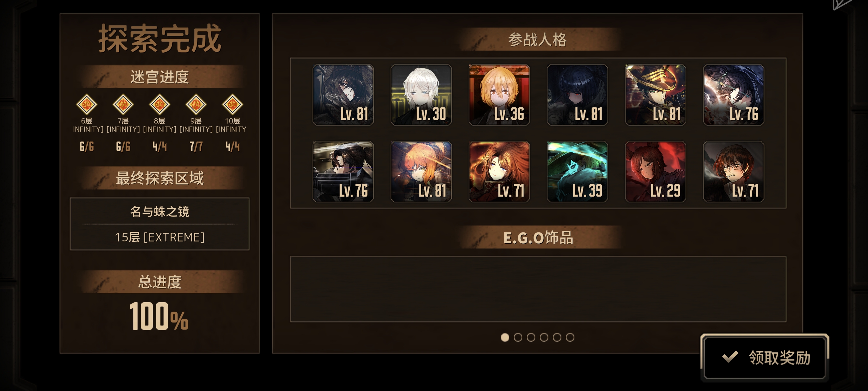Click the 参战人格 section header
The width and height of the screenshot is (868, 391).
pyautogui.click(x=538, y=39)
